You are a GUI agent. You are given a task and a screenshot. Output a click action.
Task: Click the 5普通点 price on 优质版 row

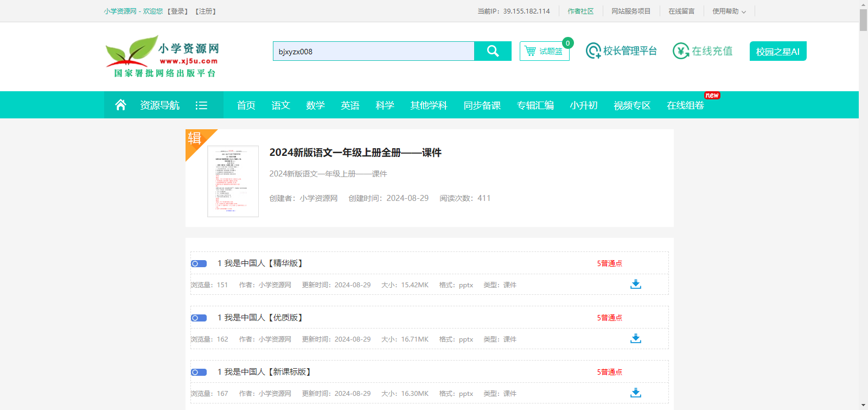click(610, 318)
